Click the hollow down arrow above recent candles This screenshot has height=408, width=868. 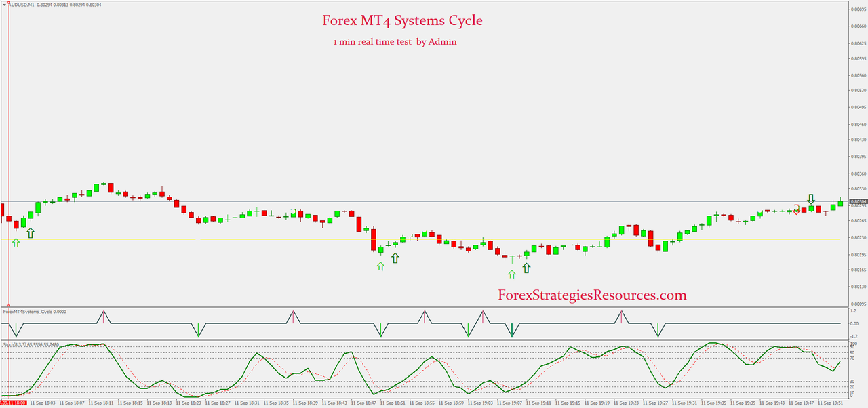[x=811, y=199]
